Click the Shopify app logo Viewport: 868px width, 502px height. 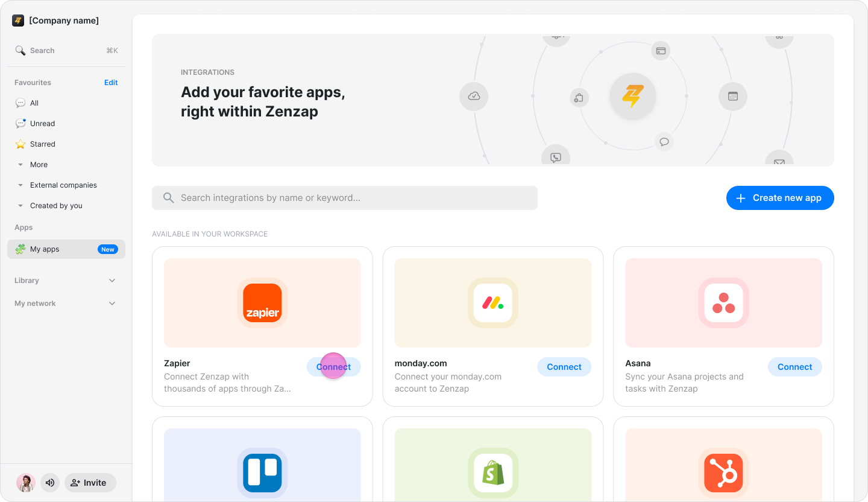click(x=493, y=473)
